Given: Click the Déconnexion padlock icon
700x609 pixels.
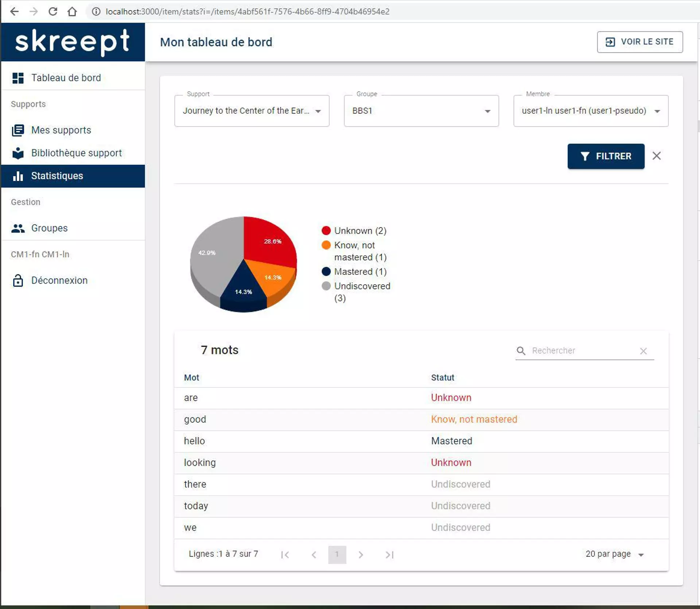Looking at the screenshot, I should (18, 280).
